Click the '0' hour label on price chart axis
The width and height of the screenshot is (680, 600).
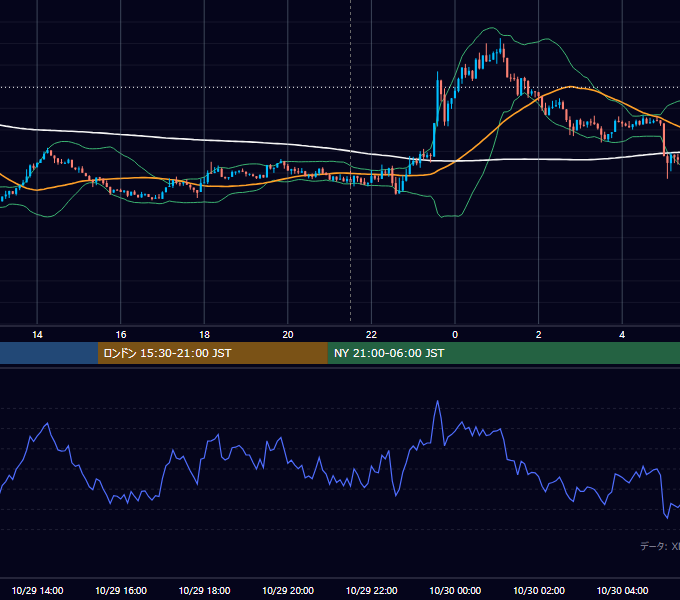(455, 335)
